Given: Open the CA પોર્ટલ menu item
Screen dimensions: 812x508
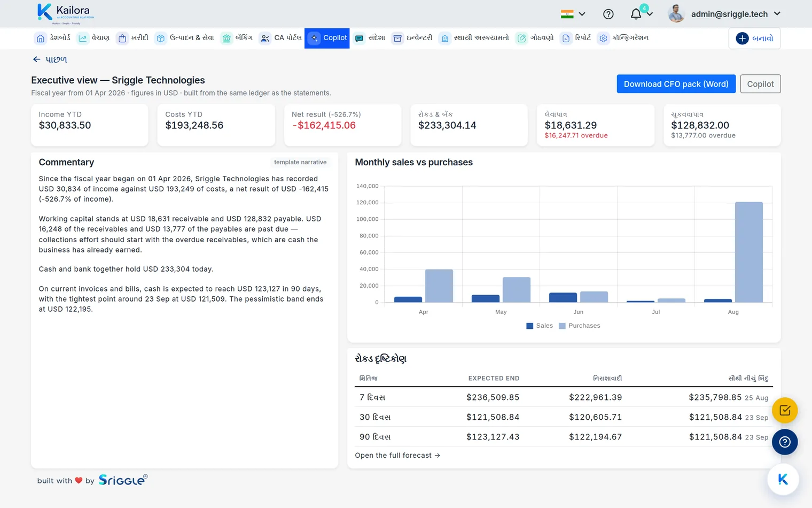Looking at the screenshot, I should click(x=280, y=38).
